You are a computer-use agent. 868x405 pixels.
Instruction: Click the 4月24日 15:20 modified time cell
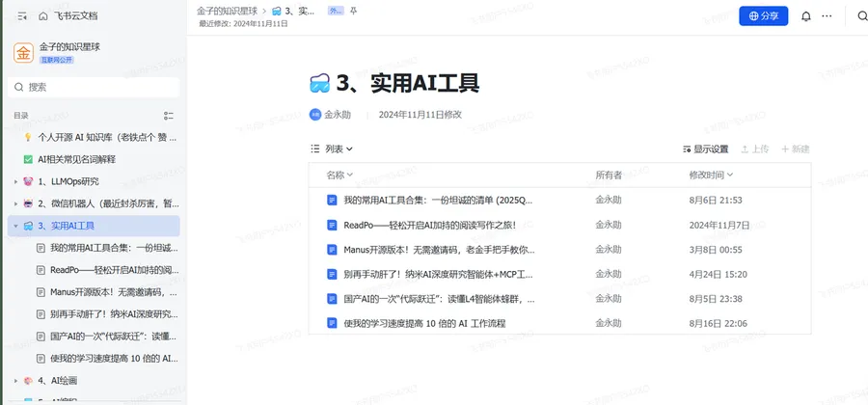click(x=718, y=274)
